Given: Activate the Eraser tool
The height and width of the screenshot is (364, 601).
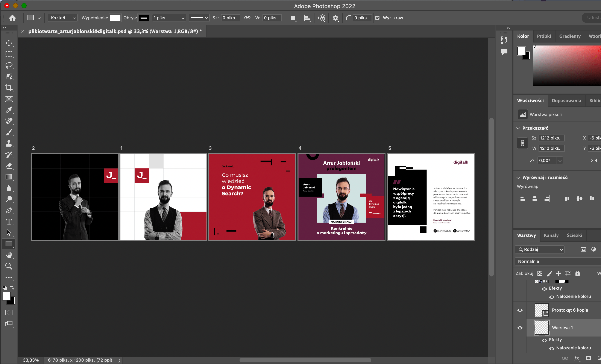Looking at the screenshot, I should 9,166.
